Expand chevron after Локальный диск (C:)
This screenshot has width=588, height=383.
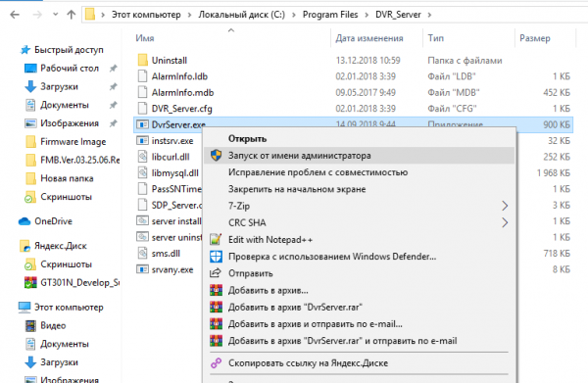pyautogui.click(x=294, y=15)
